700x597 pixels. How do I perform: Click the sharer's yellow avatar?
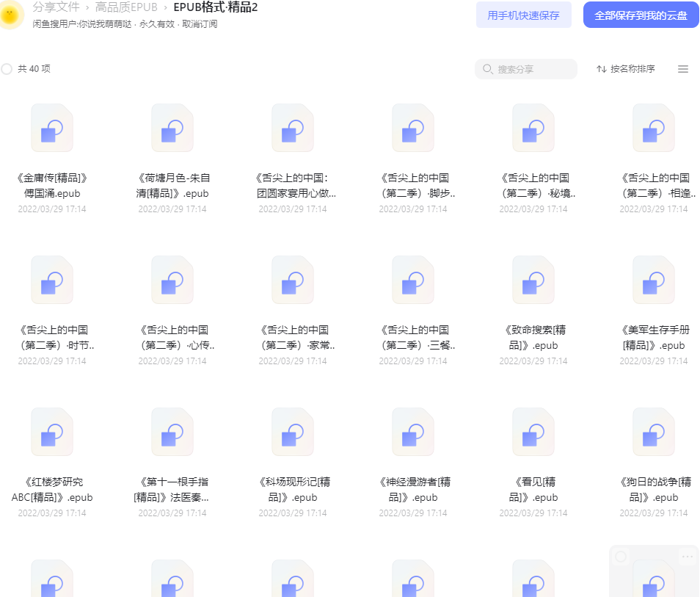point(10,15)
